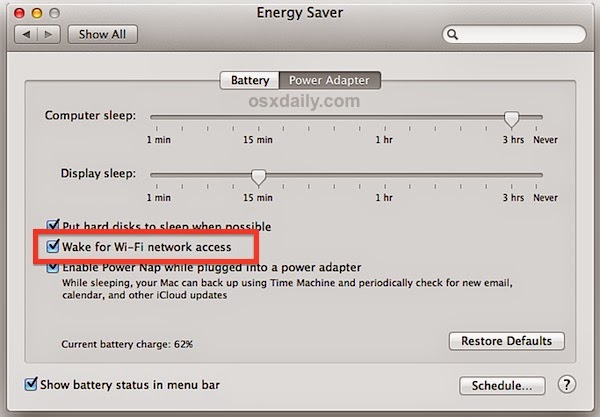Toggle Put hard disks to sleep checkbox
600x417 pixels.
(x=53, y=226)
